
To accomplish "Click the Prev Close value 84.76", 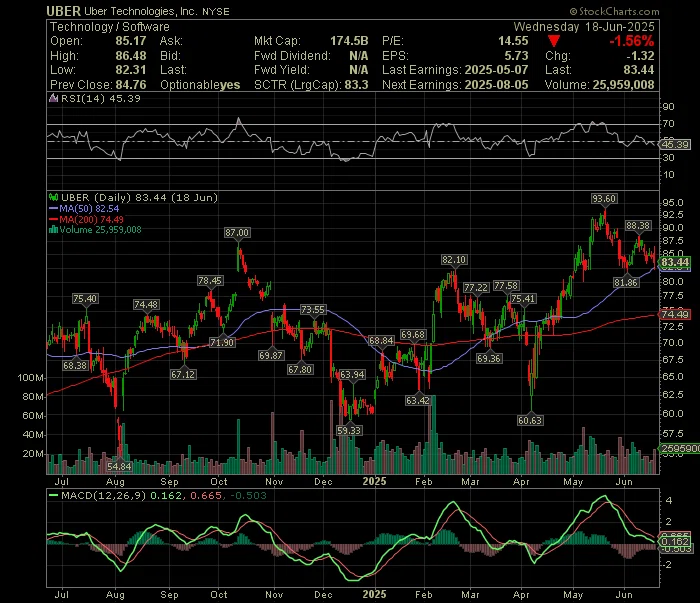I will [131, 84].
